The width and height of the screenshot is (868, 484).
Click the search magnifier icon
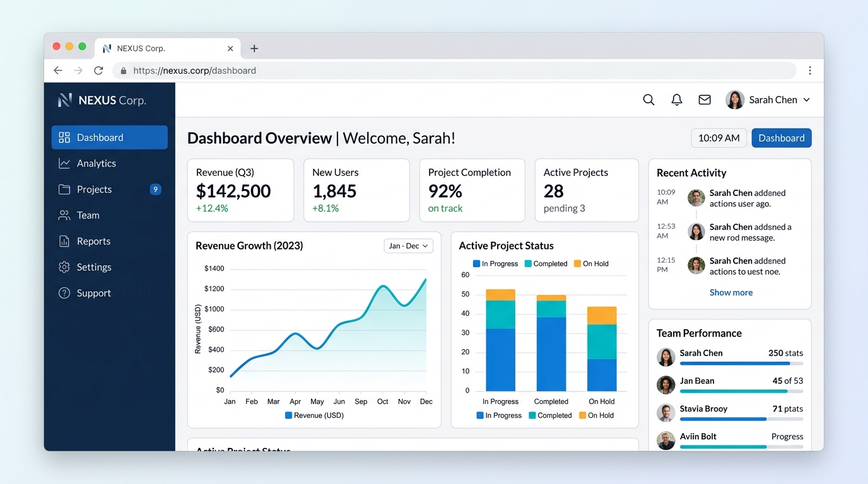click(x=648, y=100)
